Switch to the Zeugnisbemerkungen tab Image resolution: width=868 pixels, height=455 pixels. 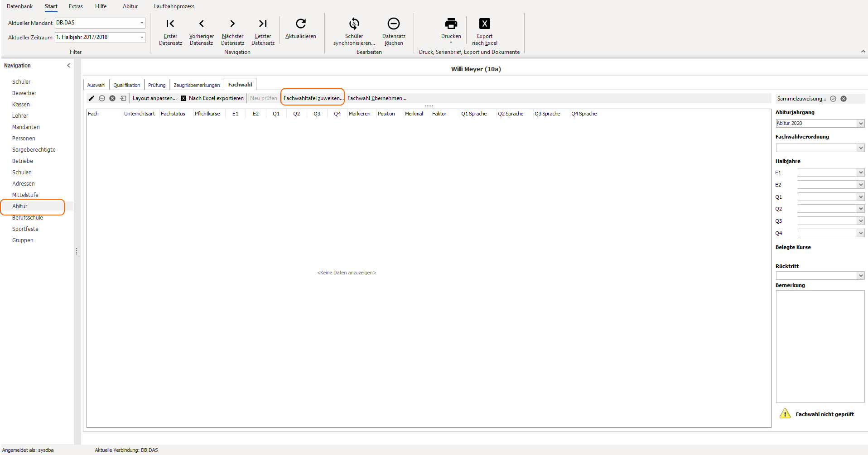point(197,85)
